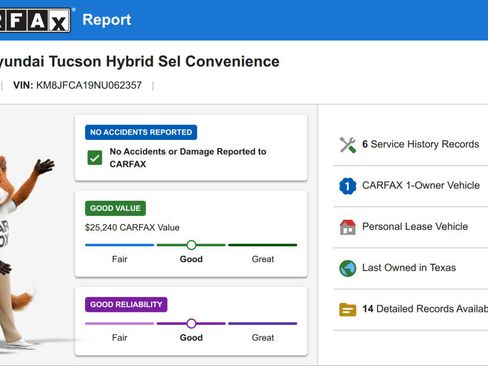Click the blue 1-Owner badge icon
488x366 pixels.
click(x=348, y=186)
